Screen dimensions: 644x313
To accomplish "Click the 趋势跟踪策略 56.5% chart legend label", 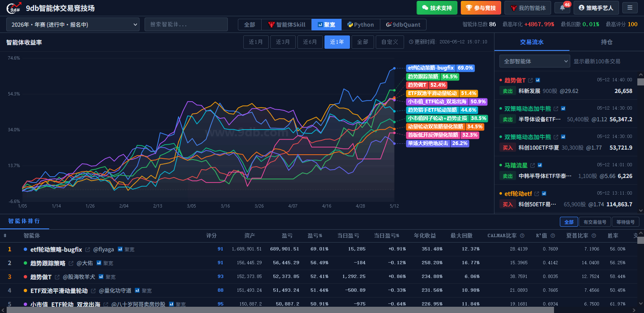I will pyautogui.click(x=433, y=77).
